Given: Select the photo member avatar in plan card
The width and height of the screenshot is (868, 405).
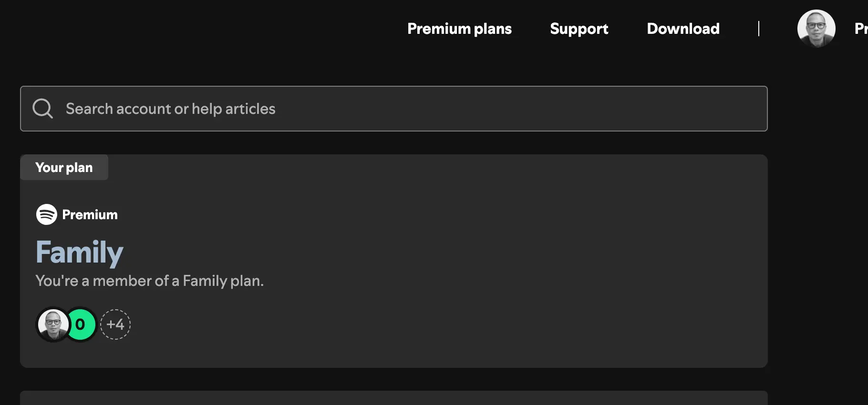Looking at the screenshot, I should coord(53,324).
